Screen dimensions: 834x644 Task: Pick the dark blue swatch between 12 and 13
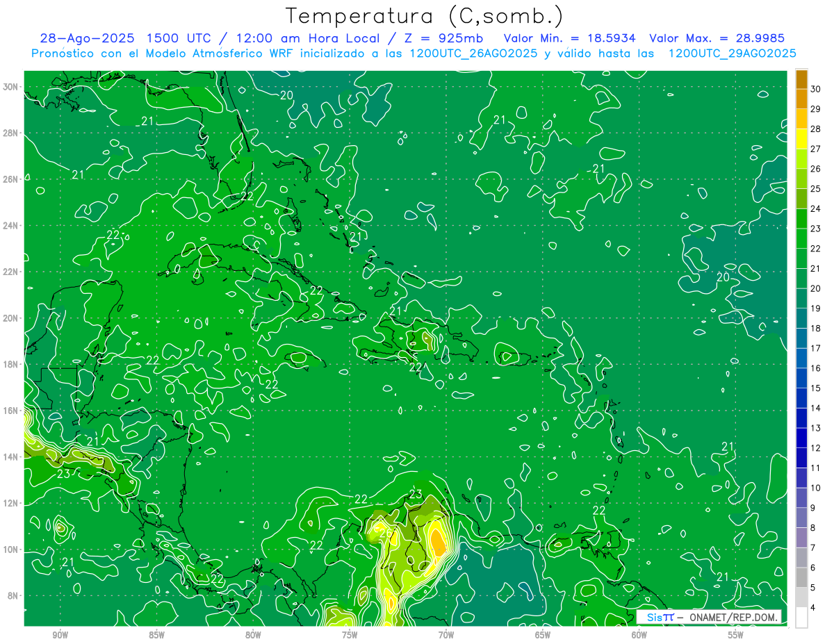click(x=801, y=438)
